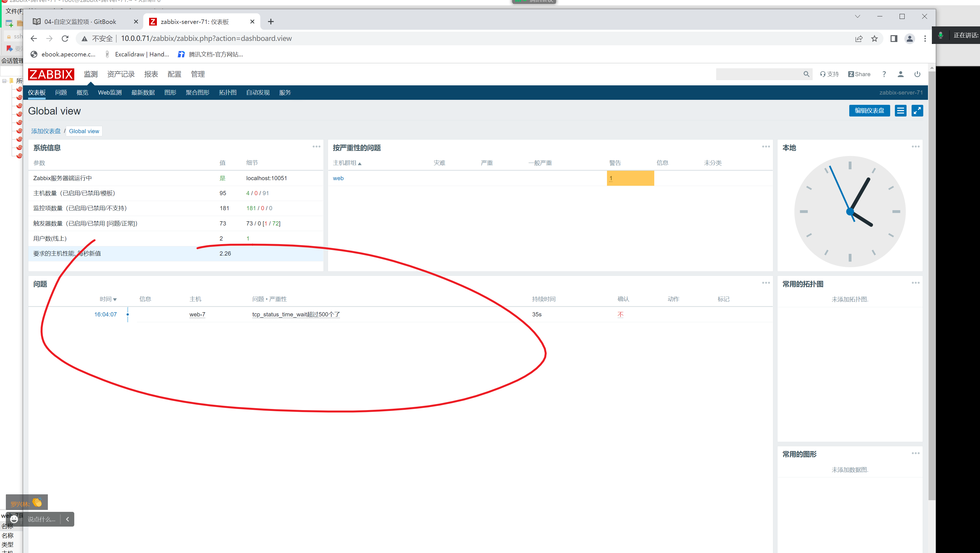Click the yellow warning count cell
The image size is (980, 553).
(x=630, y=178)
